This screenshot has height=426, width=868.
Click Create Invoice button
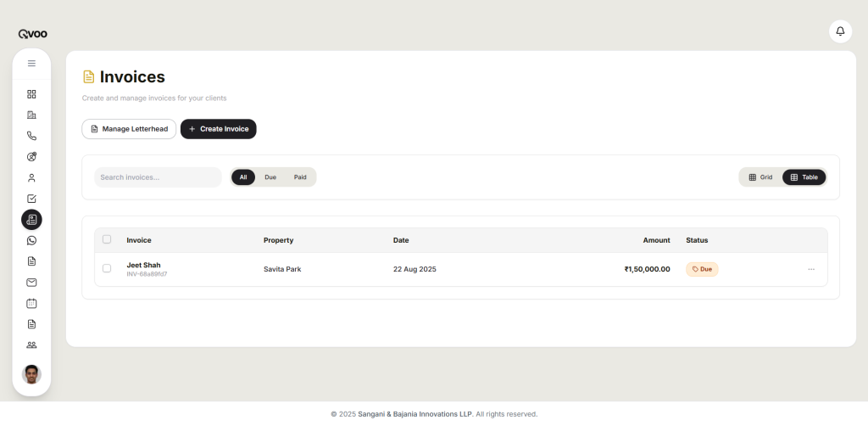click(219, 129)
